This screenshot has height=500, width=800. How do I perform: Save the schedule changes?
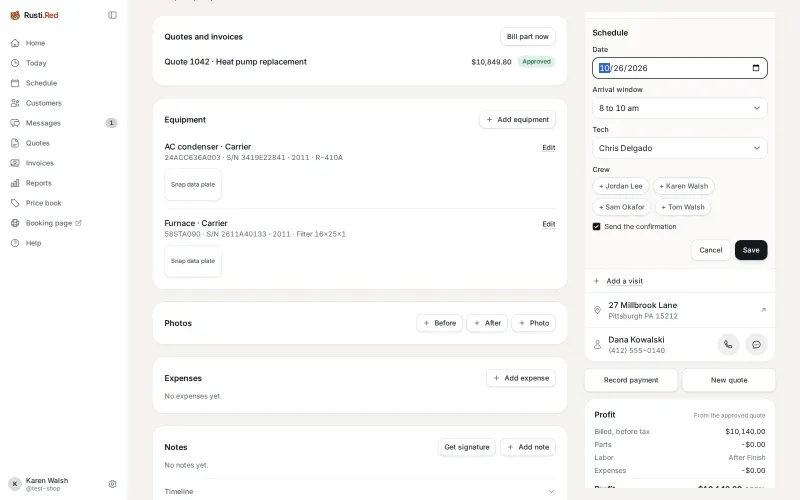point(751,250)
